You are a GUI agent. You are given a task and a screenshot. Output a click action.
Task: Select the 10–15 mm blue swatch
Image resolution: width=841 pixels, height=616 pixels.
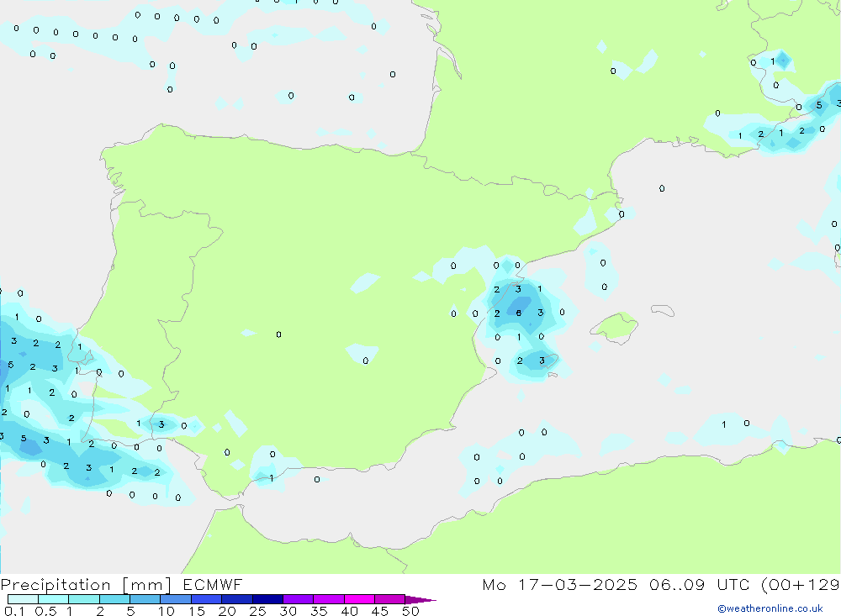click(x=176, y=599)
